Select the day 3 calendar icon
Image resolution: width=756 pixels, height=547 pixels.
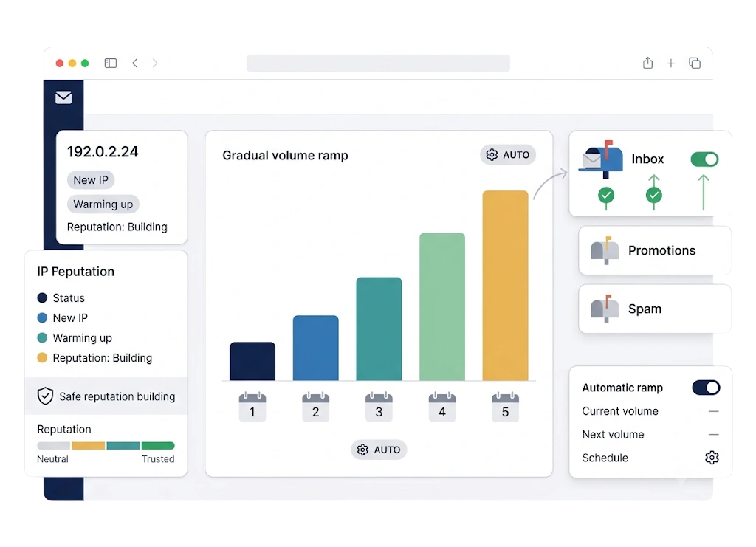click(x=379, y=407)
